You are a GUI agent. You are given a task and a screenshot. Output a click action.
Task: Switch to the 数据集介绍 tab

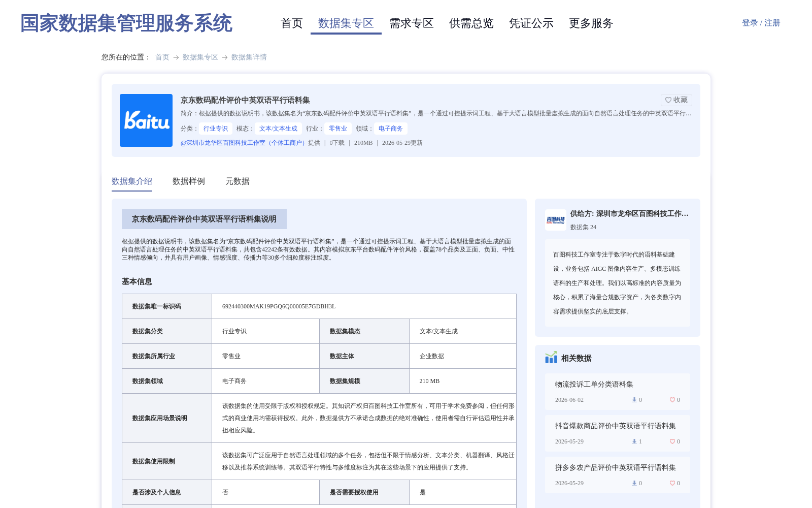[x=132, y=181]
